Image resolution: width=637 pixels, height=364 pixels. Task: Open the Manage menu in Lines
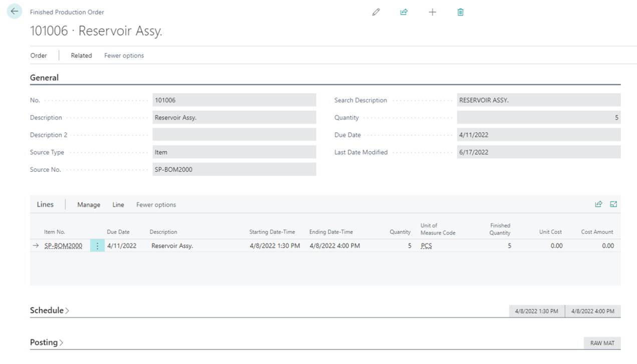point(89,205)
